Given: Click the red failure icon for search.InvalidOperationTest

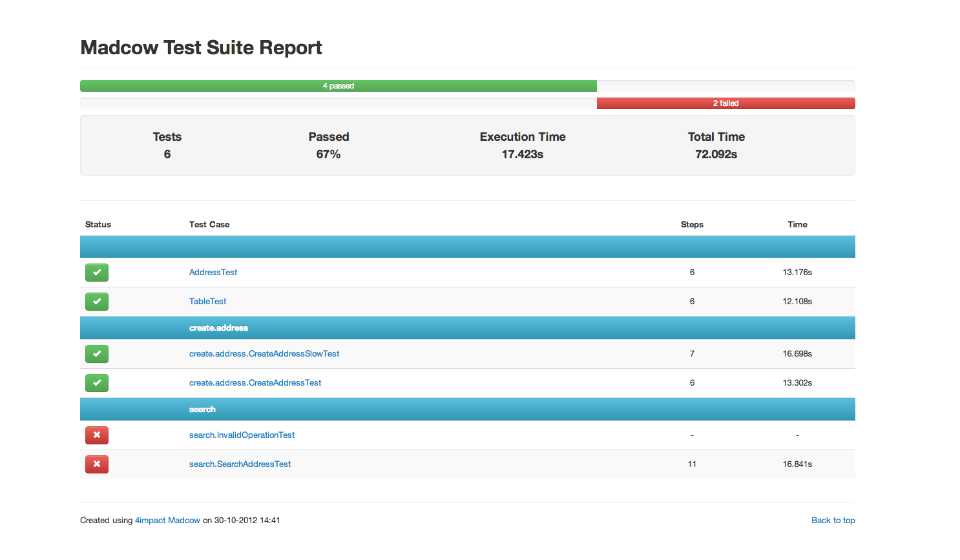Looking at the screenshot, I should click(96, 435).
